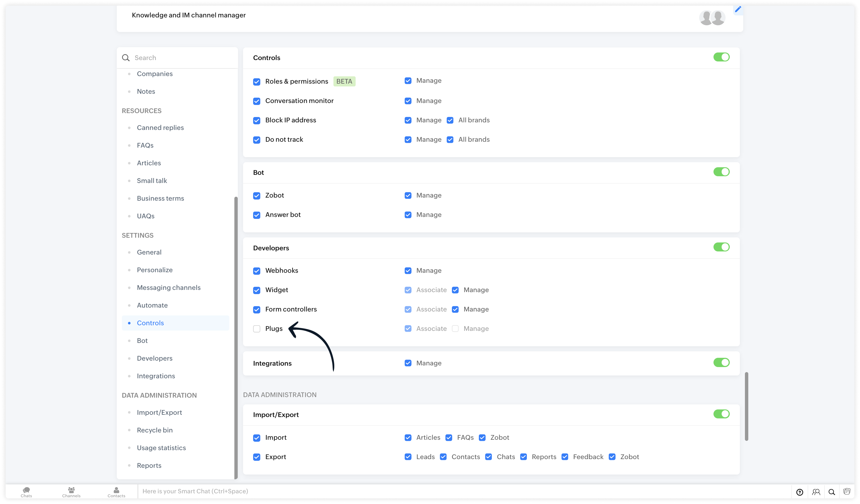This screenshot has width=860, height=504.
Task: Turn off the Bot section toggle
Action: 721,172
